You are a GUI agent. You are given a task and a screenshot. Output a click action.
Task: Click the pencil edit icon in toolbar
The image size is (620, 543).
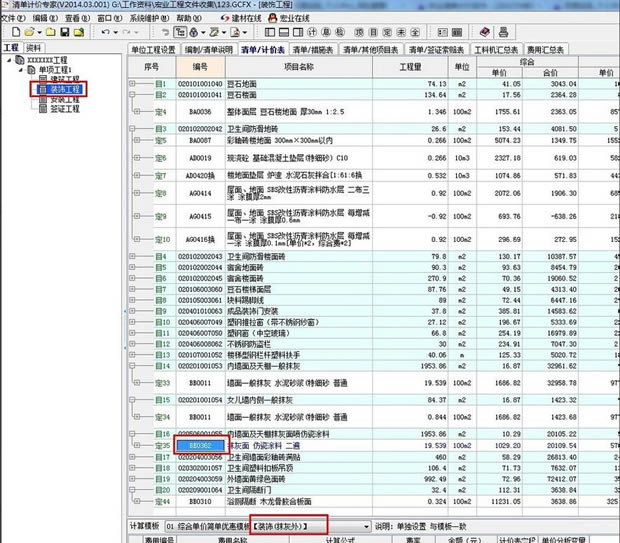214,32
